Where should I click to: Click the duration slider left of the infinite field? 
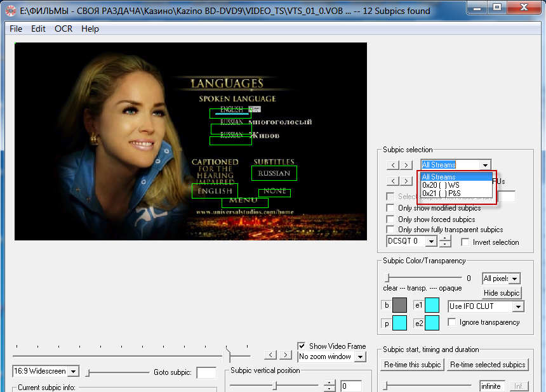[428, 386]
